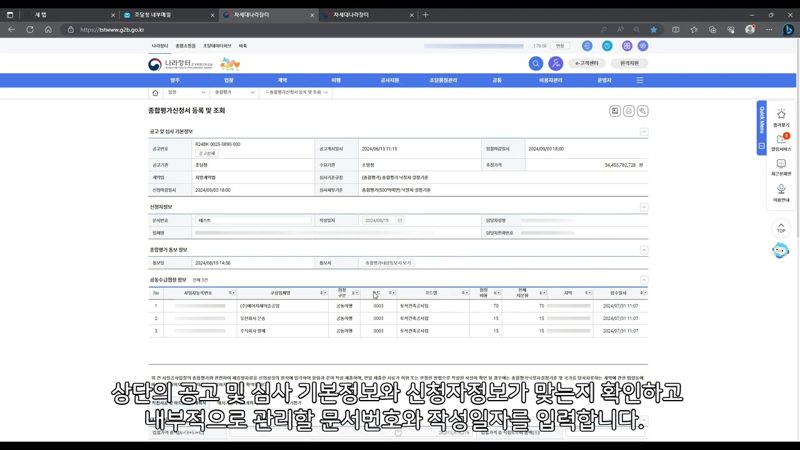This screenshot has height=450, width=800.
Task: Click the blue magnifier search icon
Action: [x=535, y=63]
